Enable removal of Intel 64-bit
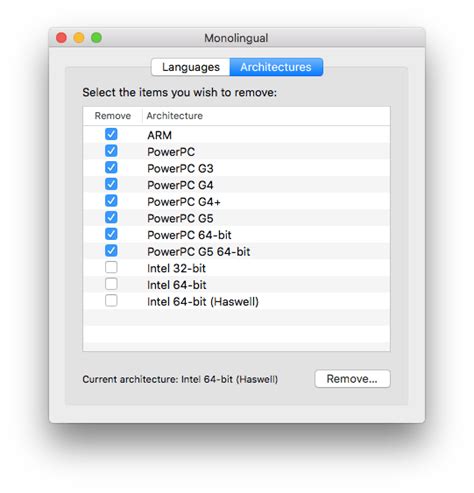This screenshot has width=474, height=493. [111, 284]
